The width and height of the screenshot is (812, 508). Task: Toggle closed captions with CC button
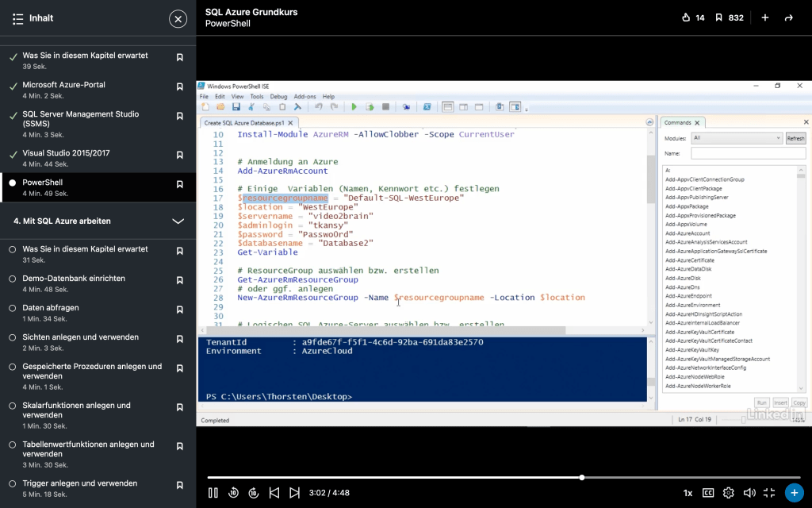(708, 493)
